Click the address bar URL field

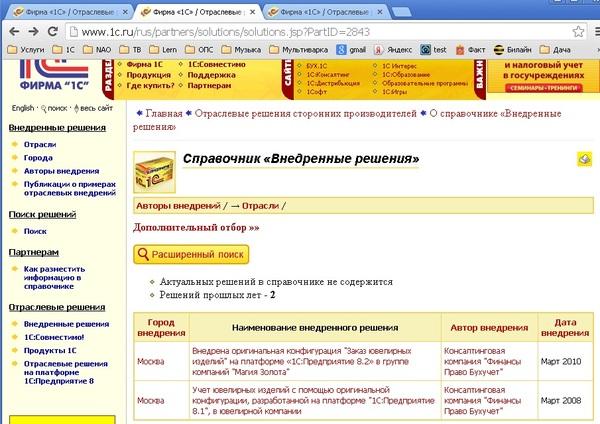(300, 30)
